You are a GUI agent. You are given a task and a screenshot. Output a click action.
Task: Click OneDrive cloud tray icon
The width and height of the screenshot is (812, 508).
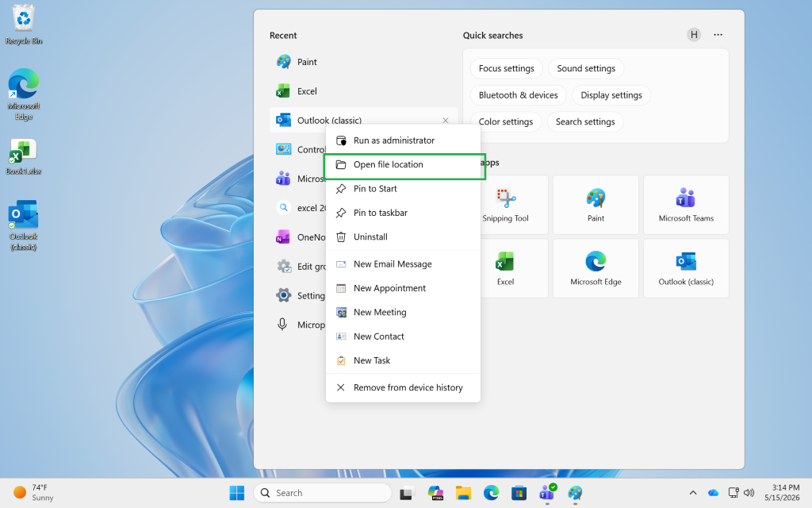point(713,493)
